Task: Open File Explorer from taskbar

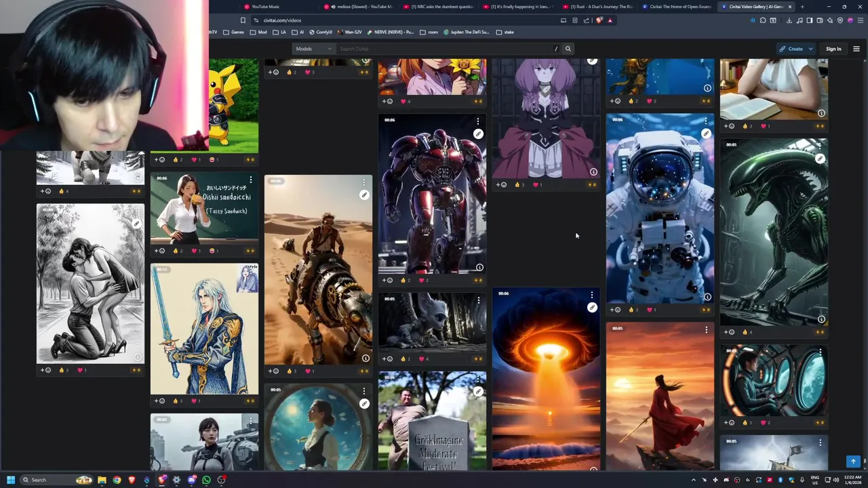Action: (x=102, y=480)
